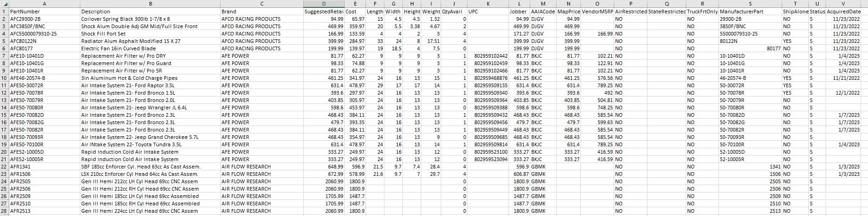This screenshot has height=216, width=868.
Task: Click 'LSX 210cc Enforcer Cyl Head 64cc' cell
Action: click(150, 174)
